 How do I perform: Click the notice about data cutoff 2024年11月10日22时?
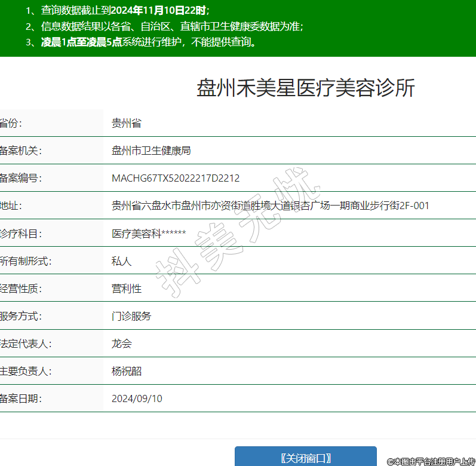click(118, 11)
